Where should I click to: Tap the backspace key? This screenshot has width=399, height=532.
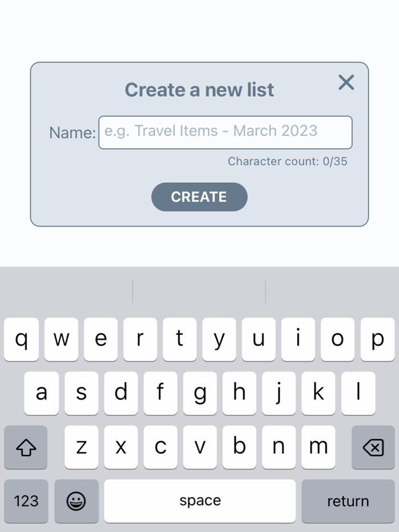[x=372, y=448]
